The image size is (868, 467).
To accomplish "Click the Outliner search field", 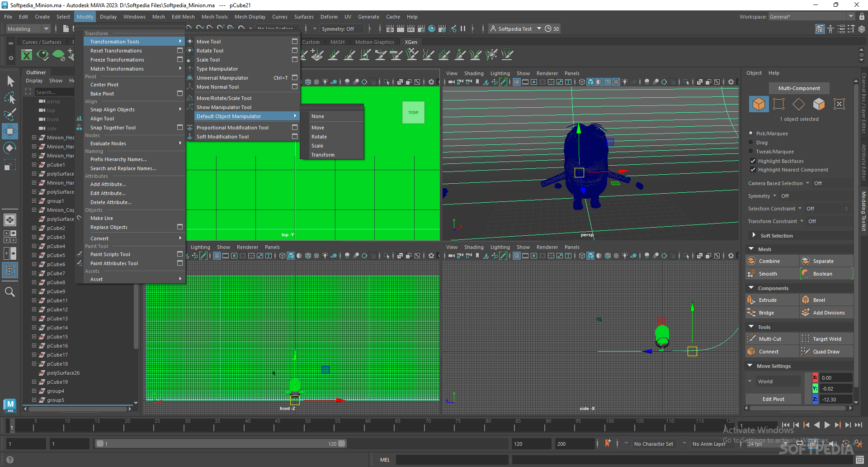I will point(54,92).
